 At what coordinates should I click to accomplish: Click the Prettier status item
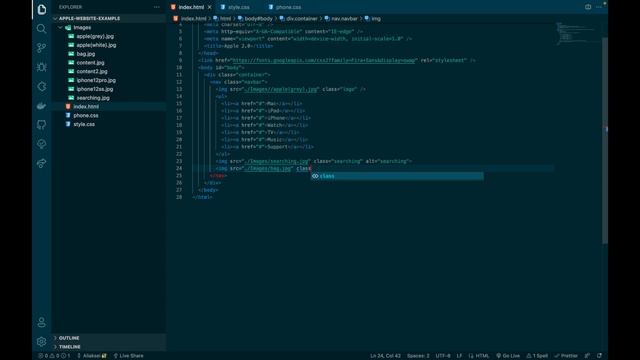[x=566, y=356]
